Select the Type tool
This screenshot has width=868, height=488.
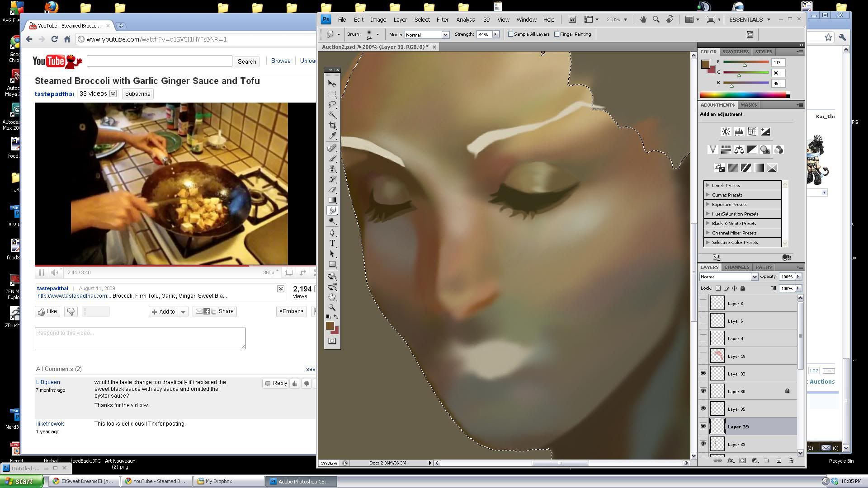click(332, 243)
